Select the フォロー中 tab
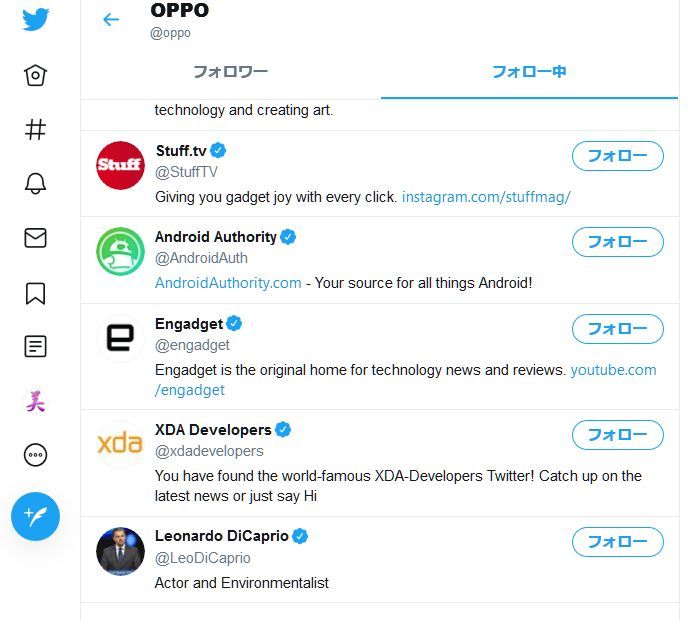Viewport: 689px width, 621px height. coord(529,72)
